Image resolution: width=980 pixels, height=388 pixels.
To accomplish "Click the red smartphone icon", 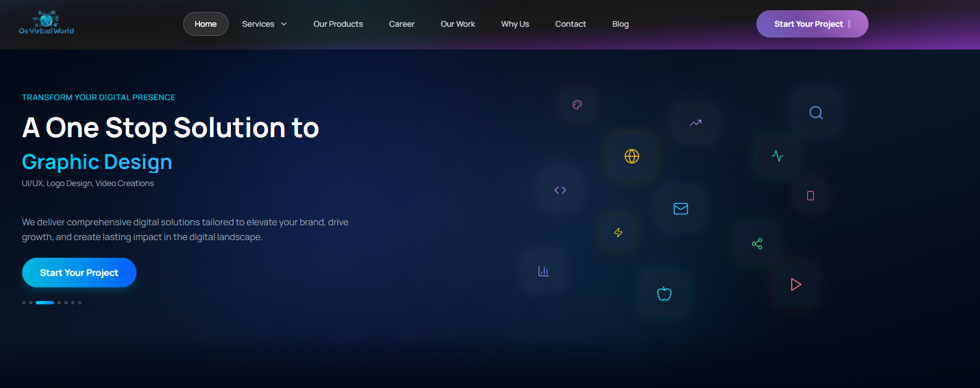I will 811,196.
